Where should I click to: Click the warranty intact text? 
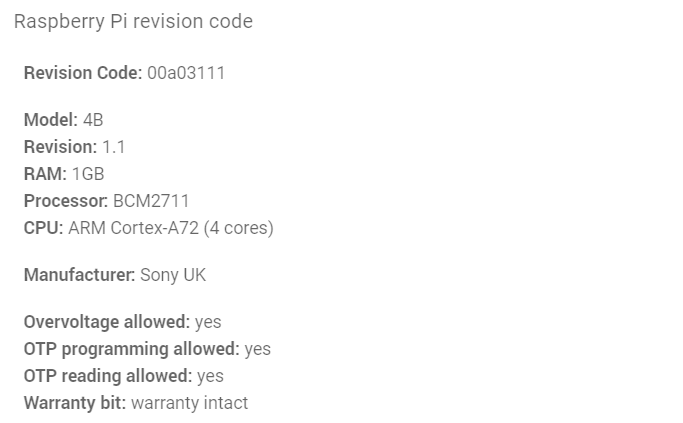pyautogui.click(x=189, y=403)
